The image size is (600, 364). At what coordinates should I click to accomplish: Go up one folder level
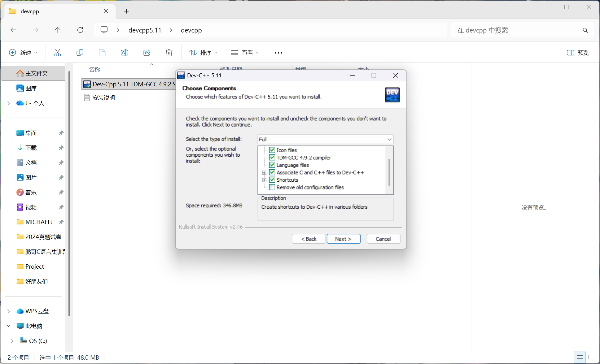(58, 30)
